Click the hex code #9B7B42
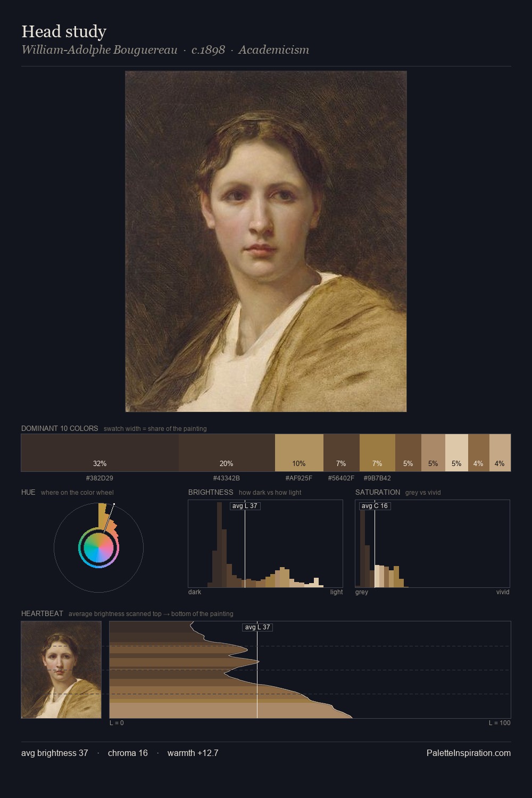 (377, 478)
